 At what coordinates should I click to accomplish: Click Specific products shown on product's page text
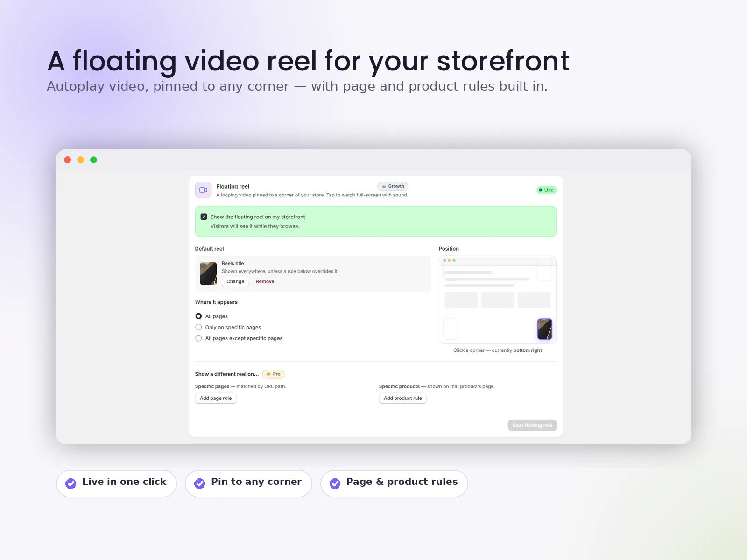437,386
